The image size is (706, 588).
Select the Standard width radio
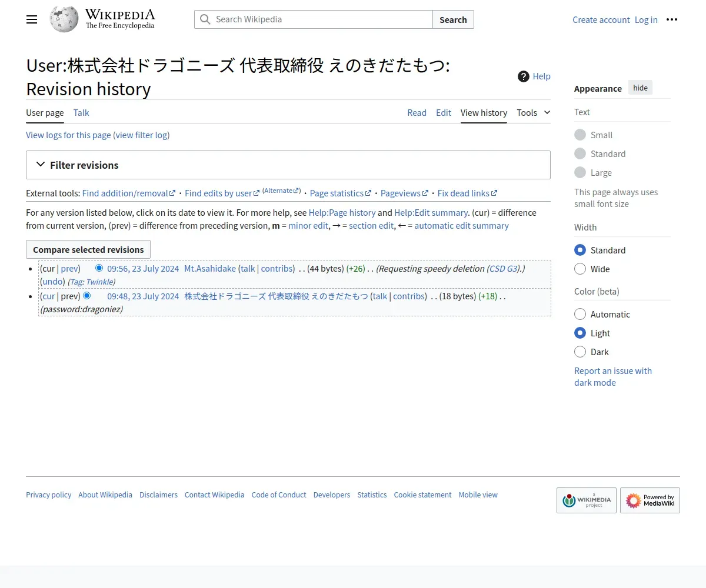click(580, 250)
